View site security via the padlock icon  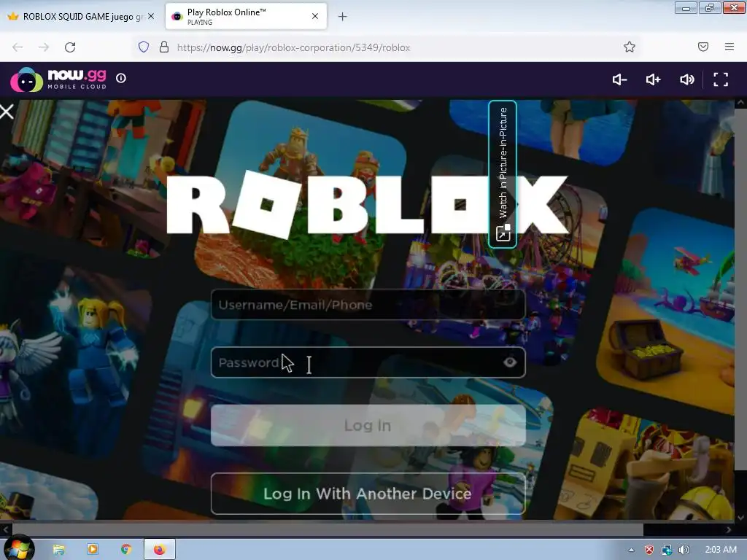pos(164,47)
